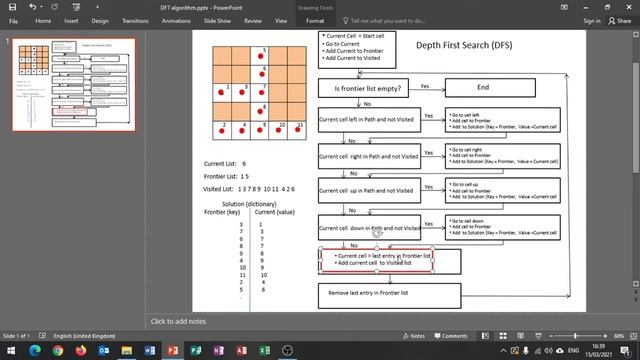The width and height of the screenshot is (640, 360).
Task: Switch to Slide Sorter view icon
Action: (x=503, y=336)
